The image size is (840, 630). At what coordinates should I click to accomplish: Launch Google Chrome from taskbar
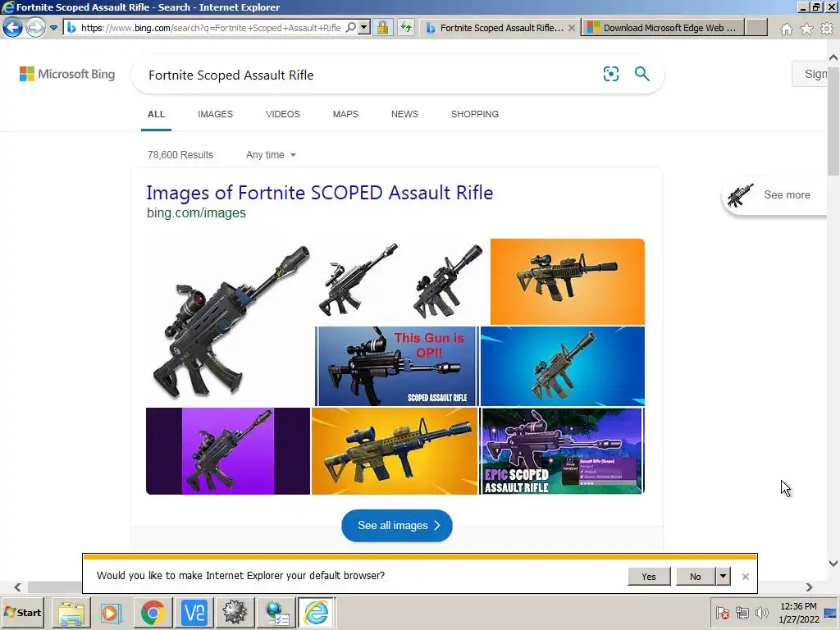[x=153, y=612]
